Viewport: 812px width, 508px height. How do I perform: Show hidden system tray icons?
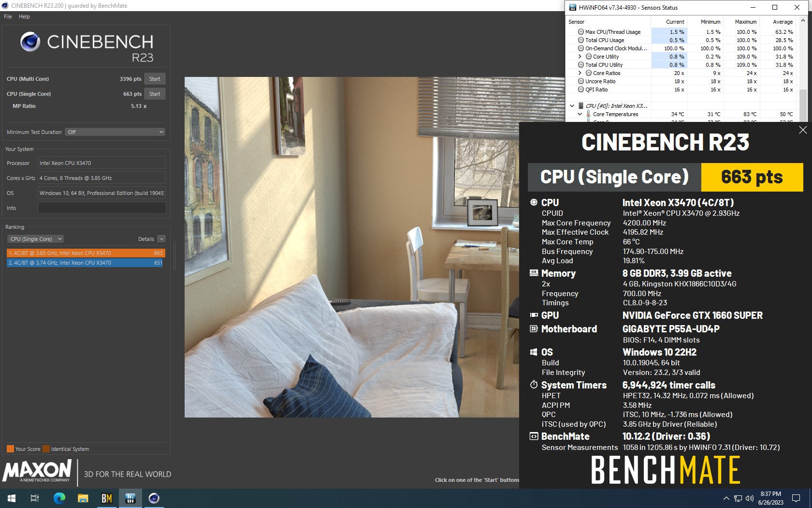[x=726, y=498]
